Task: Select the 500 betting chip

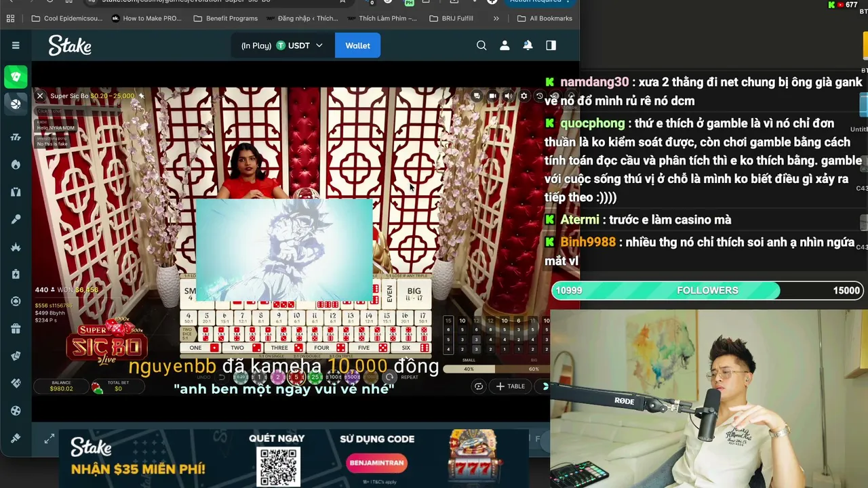Action: pos(352,377)
